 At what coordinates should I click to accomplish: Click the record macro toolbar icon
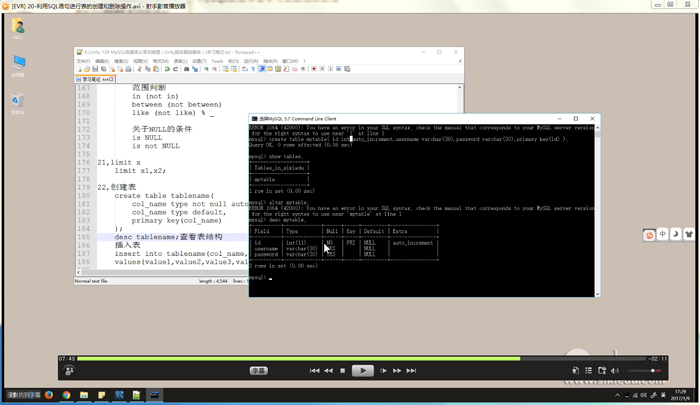313,69
